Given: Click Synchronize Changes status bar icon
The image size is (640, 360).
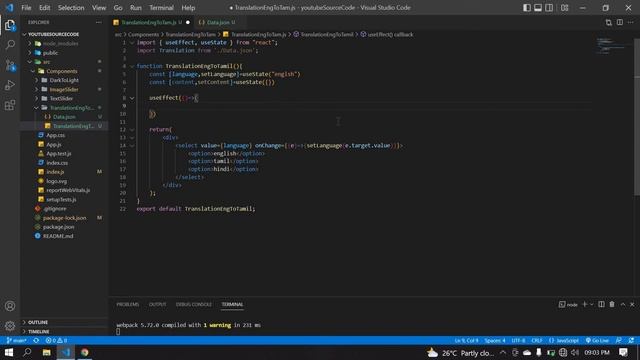Looking at the screenshot, I should point(36,340).
